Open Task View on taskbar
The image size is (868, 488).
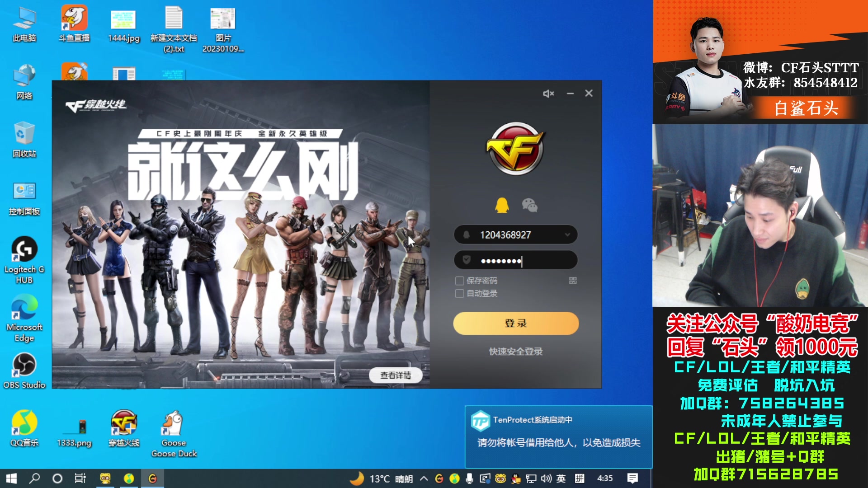point(80,479)
